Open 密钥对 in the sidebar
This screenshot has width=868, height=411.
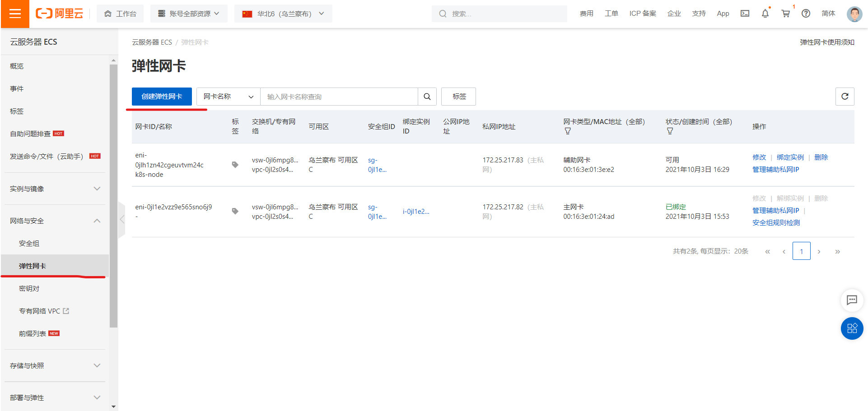(29, 288)
